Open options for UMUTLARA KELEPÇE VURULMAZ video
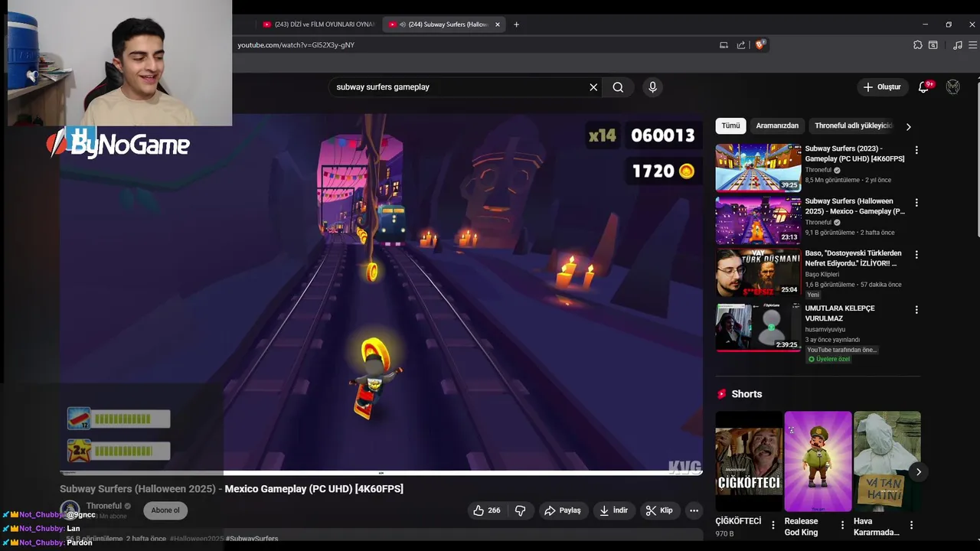Viewport: 980px width, 551px height. pos(916,310)
